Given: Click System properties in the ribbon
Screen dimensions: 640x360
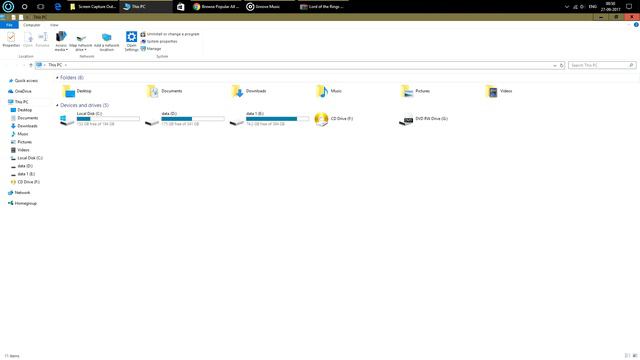Looking at the screenshot, I should click(x=159, y=41).
